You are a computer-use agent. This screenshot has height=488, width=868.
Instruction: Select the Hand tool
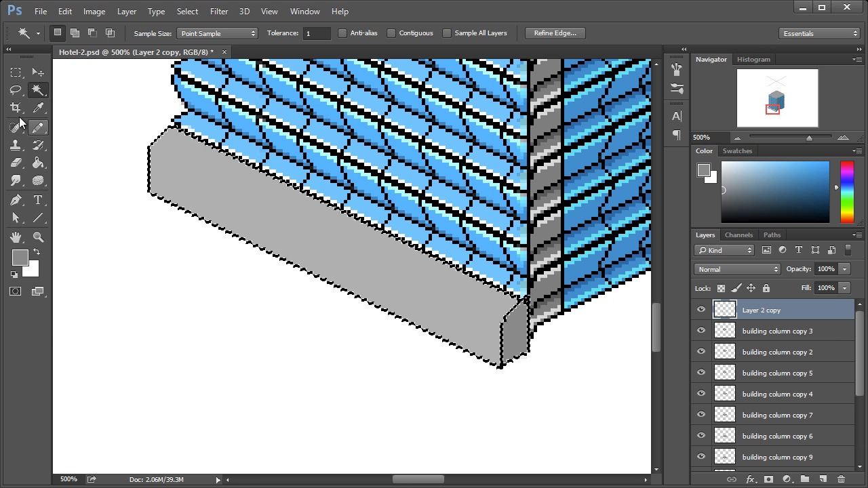(x=16, y=237)
